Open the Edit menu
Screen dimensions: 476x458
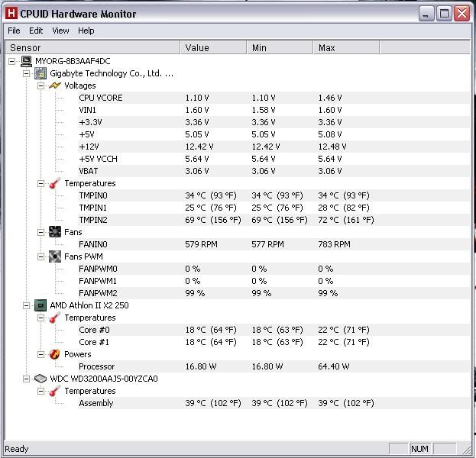click(x=36, y=31)
